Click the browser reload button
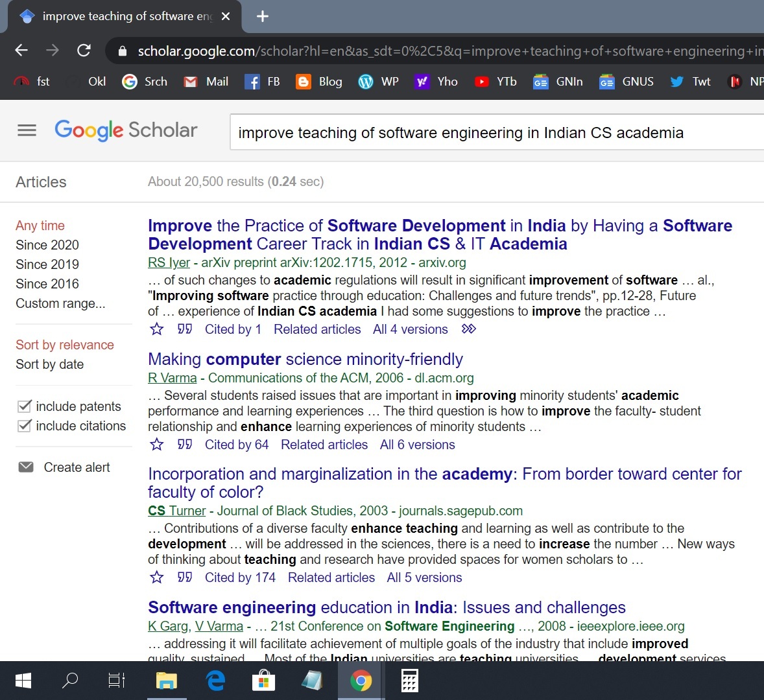 tap(84, 51)
